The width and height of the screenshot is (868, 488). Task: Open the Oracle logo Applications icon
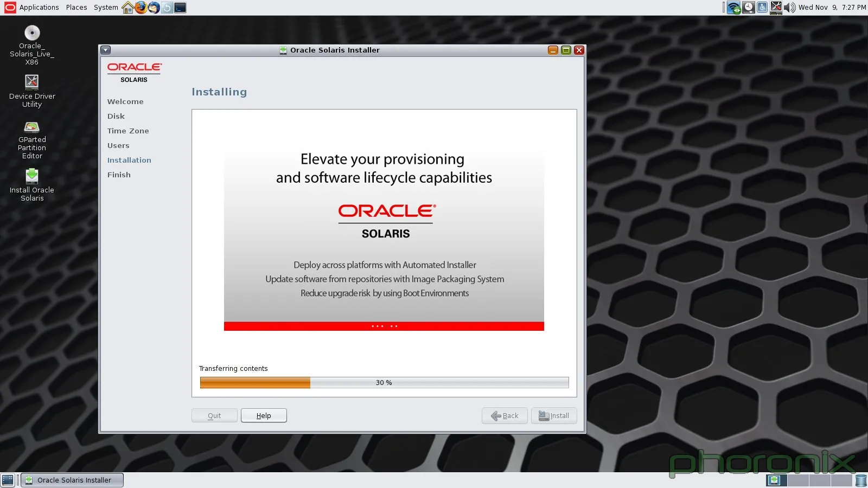pyautogui.click(x=10, y=7)
